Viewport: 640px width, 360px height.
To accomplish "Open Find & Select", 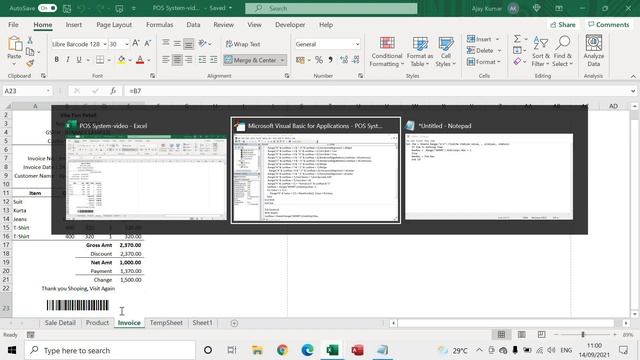I will click(562, 51).
